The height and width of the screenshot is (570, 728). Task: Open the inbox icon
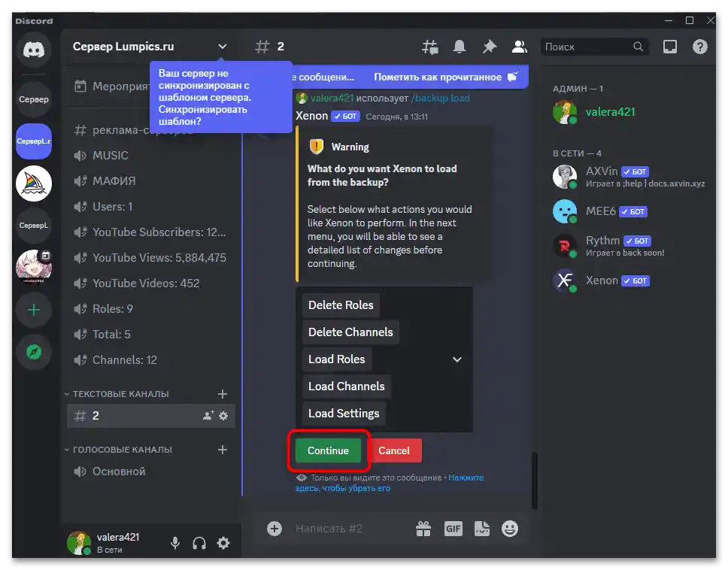coord(669,47)
